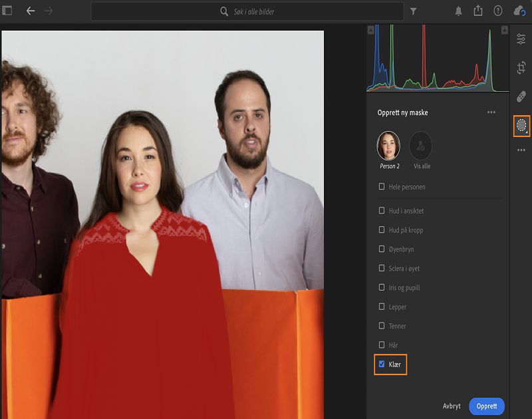
Task: Enable 'Hud i ansiktet' checkbox
Action: coord(382,211)
